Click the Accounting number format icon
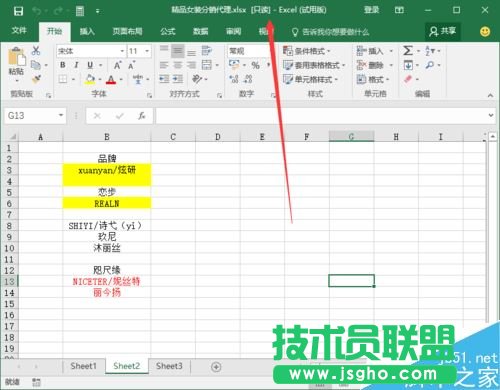The height and width of the screenshot is (390, 500). click(x=234, y=64)
